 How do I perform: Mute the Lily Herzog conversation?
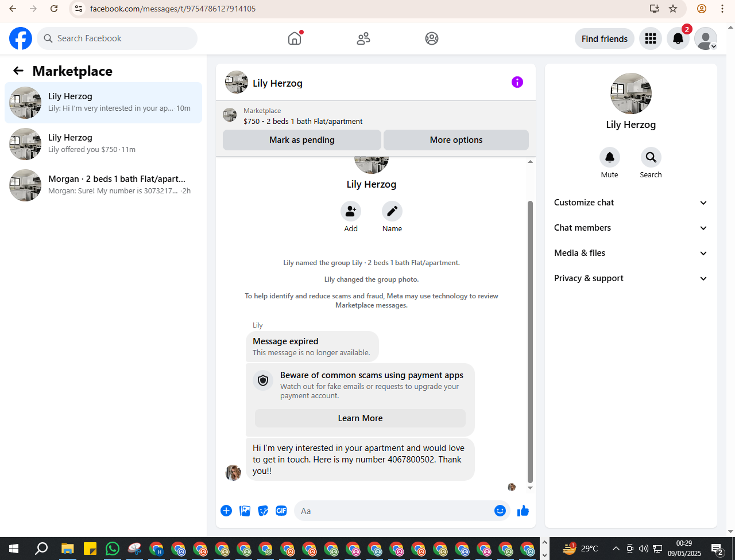[610, 157]
